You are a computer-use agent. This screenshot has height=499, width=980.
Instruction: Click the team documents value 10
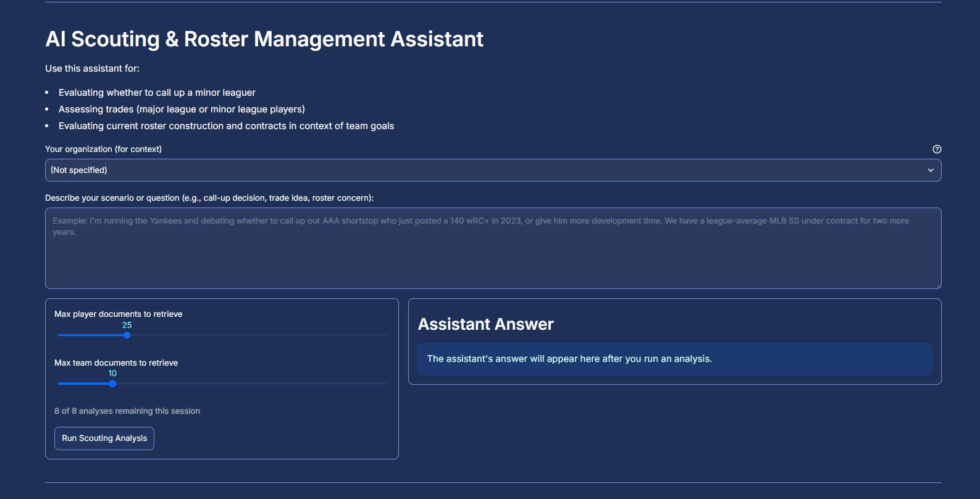tap(112, 374)
